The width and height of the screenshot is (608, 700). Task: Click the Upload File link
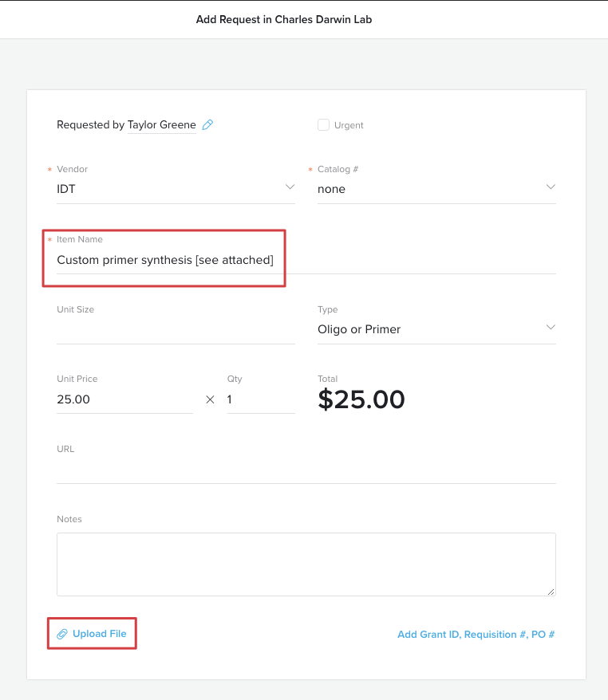pyautogui.click(x=99, y=634)
